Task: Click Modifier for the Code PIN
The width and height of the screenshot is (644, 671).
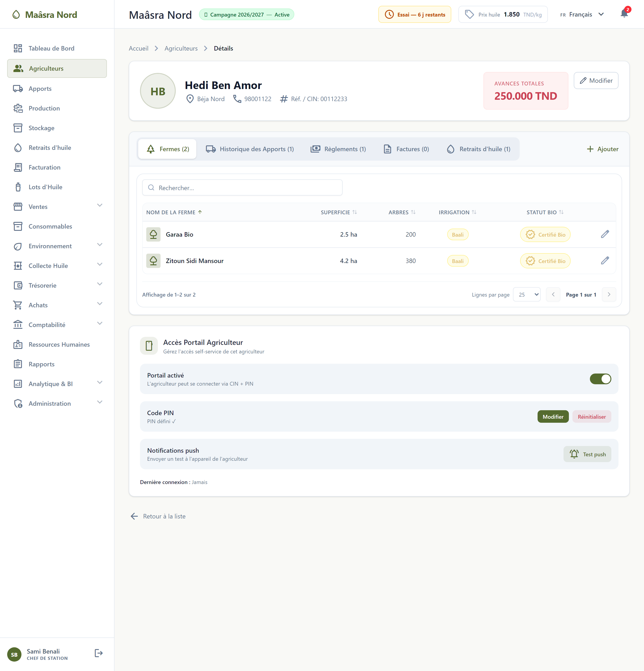Action: pyautogui.click(x=553, y=417)
